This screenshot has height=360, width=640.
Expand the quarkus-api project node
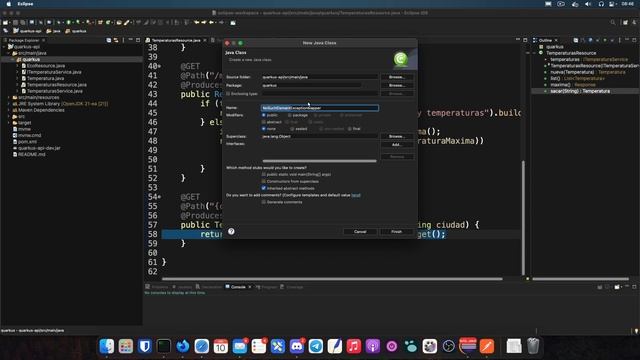(4, 47)
